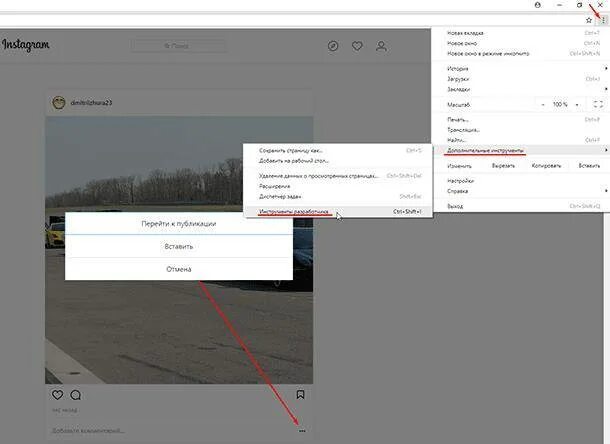Like the post with the heart icon
Image resolution: width=610 pixels, height=444 pixels.
(57, 395)
